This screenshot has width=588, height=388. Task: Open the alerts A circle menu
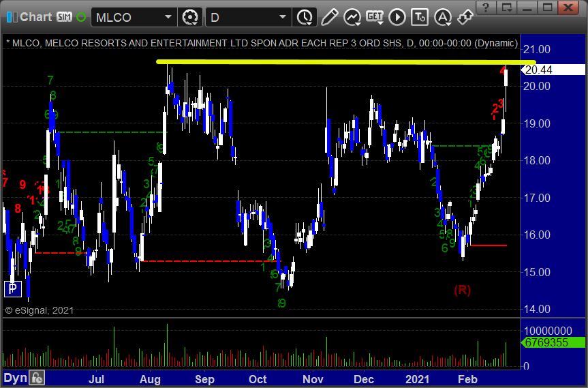tap(443, 17)
